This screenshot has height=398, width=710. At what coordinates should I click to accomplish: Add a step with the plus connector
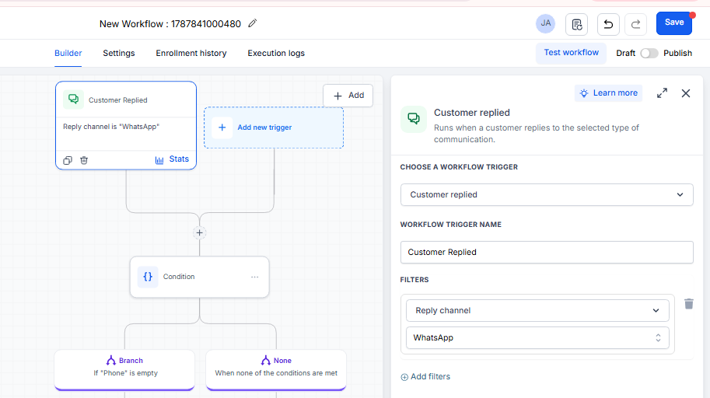(199, 233)
